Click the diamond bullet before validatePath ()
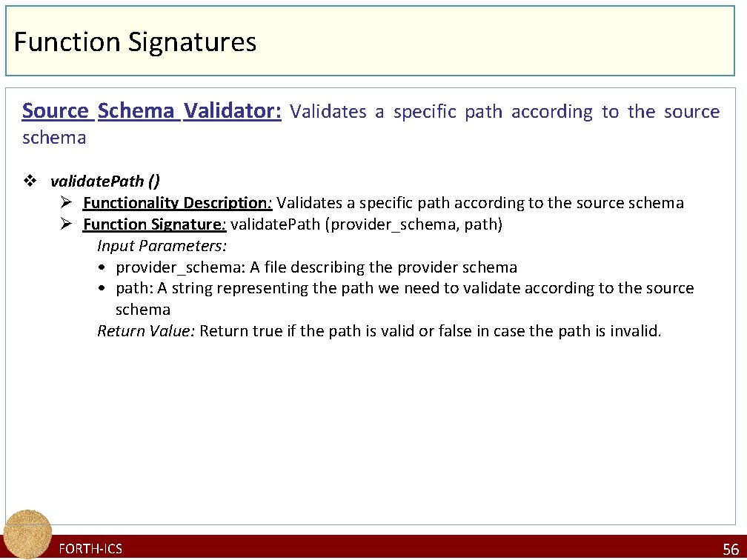 (30, 181)
